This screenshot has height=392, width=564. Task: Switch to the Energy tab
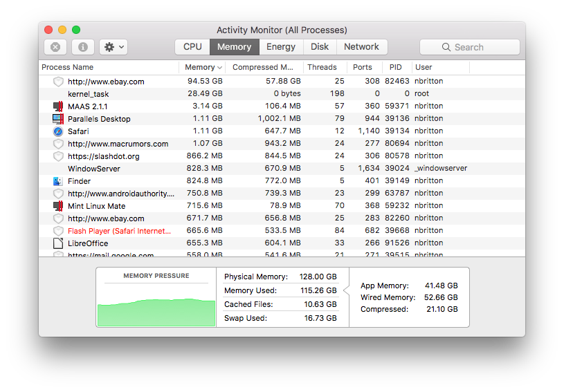(281, 47)
